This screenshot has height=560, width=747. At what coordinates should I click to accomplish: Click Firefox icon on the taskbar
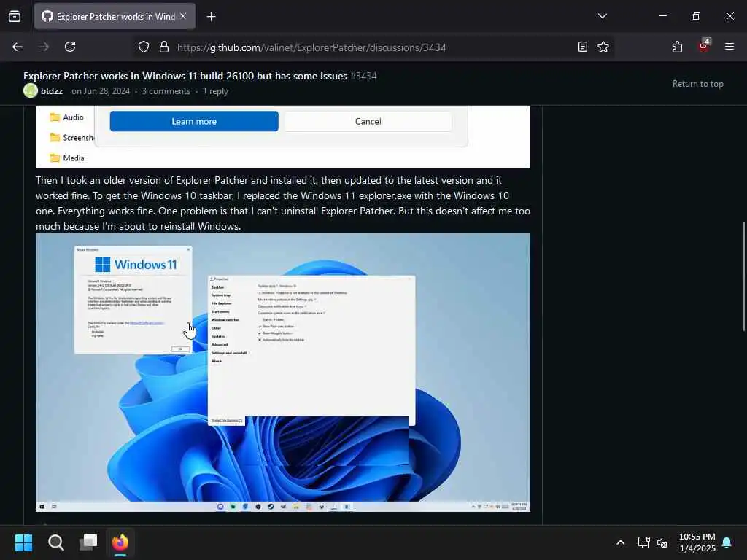pos(120,542)
